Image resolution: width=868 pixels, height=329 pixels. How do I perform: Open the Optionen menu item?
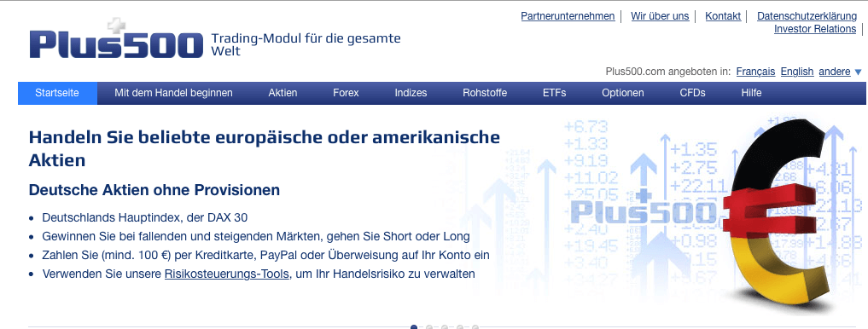tap(623, 93)
